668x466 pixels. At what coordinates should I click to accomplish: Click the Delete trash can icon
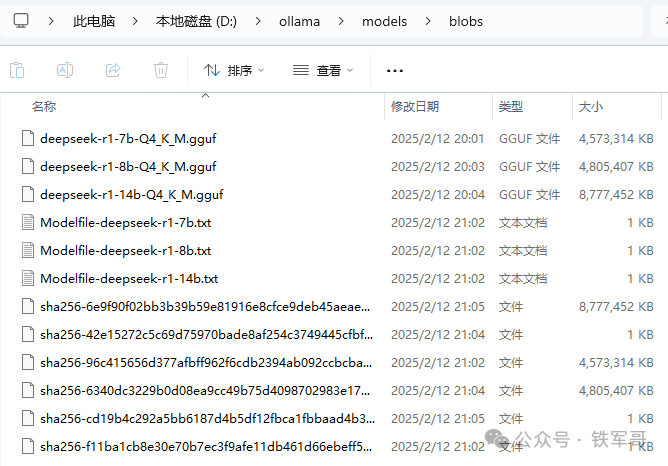[161, 70]
